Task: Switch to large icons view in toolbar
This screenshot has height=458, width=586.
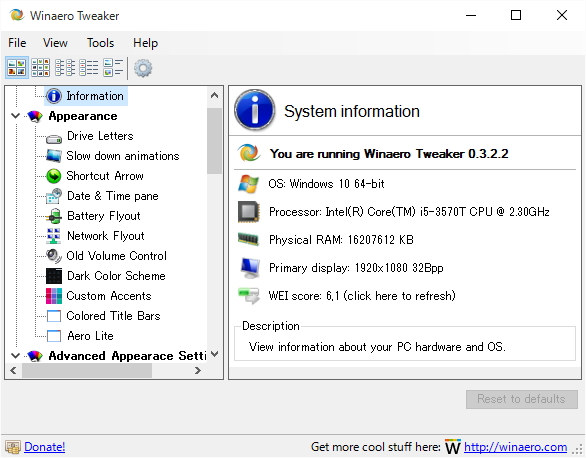Action: 17,68
